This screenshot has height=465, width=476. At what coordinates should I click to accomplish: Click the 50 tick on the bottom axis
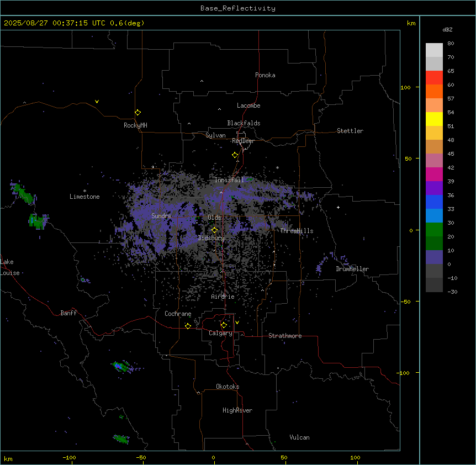(284, 457)
